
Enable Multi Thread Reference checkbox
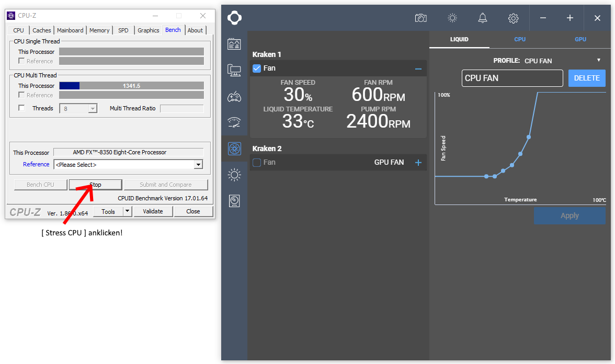pyautogui.click(x=21, y=95)
